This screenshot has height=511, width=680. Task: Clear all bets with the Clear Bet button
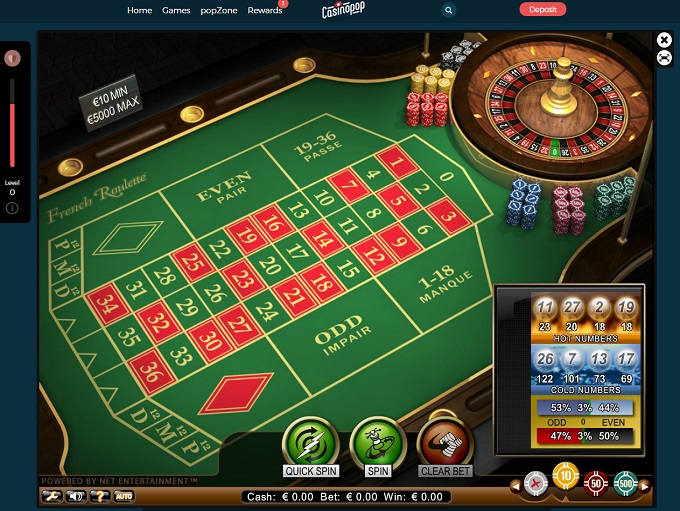click(x=445, y=444)
